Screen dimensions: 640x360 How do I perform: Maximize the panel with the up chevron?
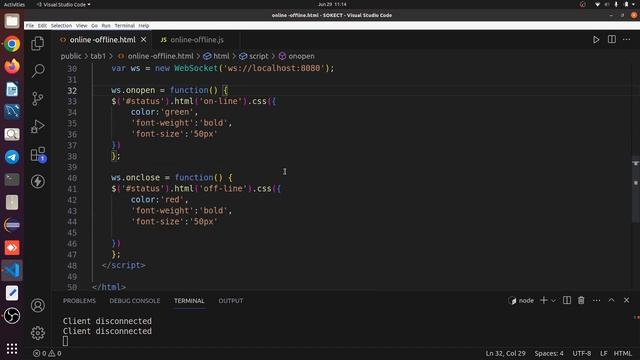click(x=611, y=300)
